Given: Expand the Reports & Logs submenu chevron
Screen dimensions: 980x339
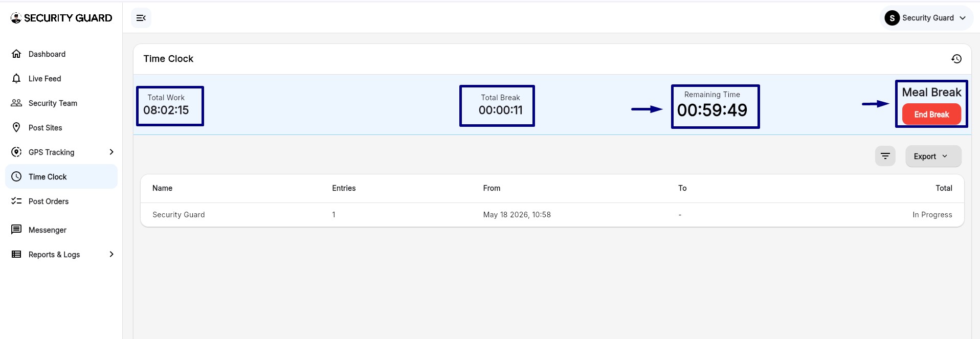Looking at the screenshot, I should [x=112, y=254].
